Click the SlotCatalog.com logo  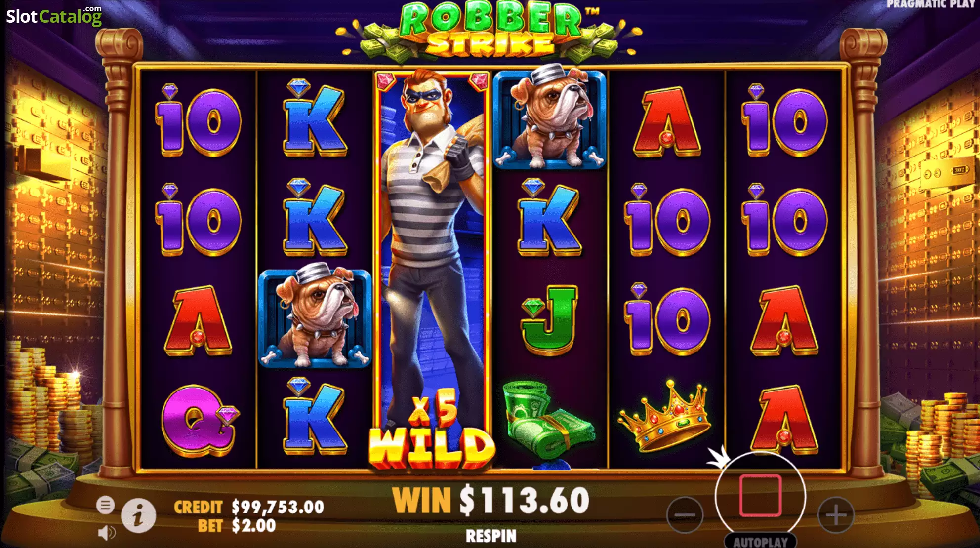(x=54, y=16)
